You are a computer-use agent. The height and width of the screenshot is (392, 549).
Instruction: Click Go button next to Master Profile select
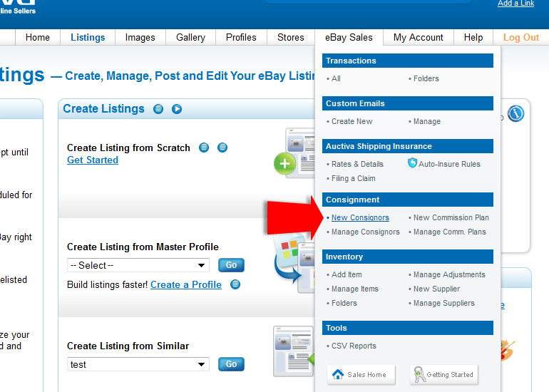coord(231,265)
